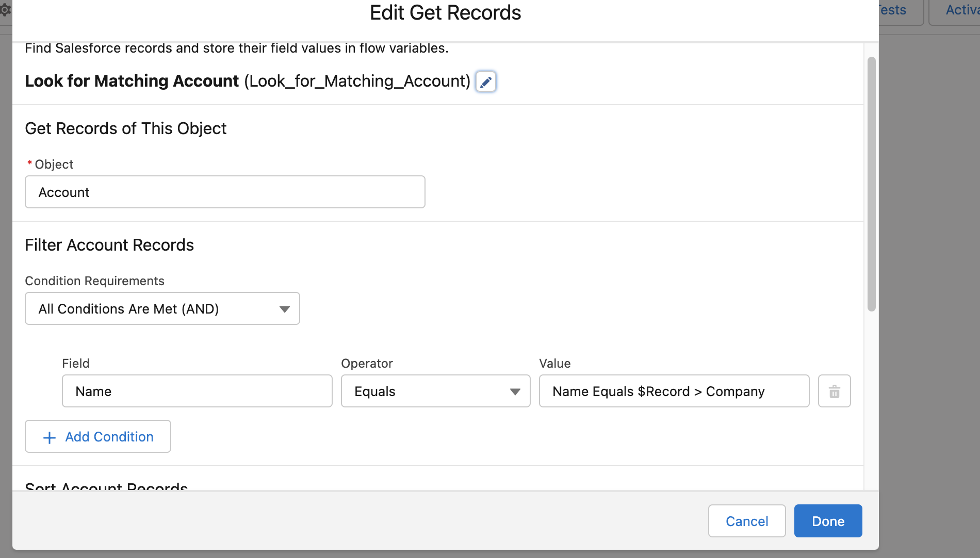Click the pencil icon to edit the label

point(485,81)
